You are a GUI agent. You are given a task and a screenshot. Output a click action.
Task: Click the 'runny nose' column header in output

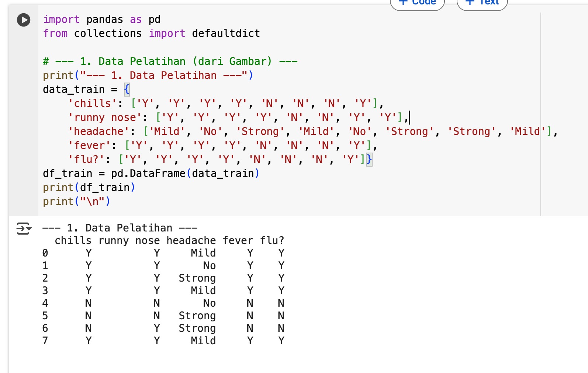(x=129, y=241)
